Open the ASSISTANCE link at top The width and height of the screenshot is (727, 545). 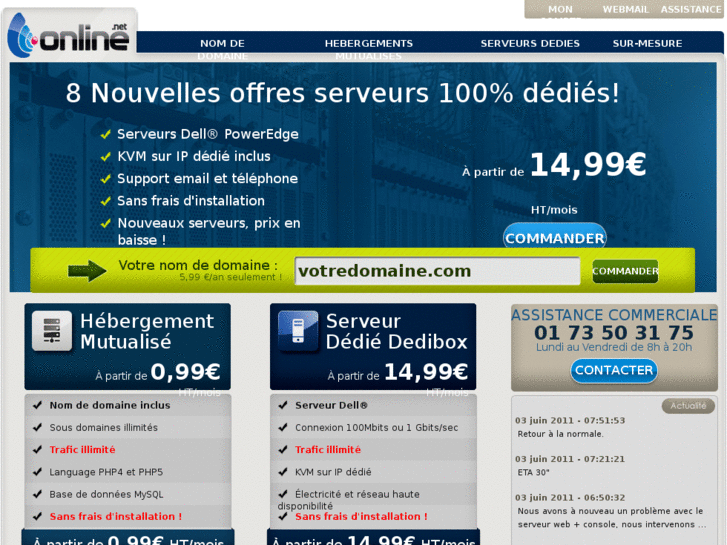click(x=691, y=9)
